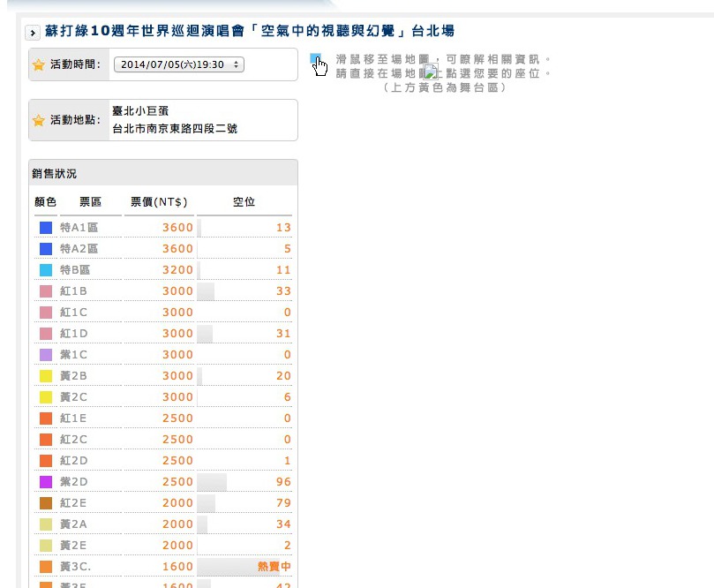This screenshot has width=714, height=588.
Task: Click the blue hand pointer icon
Action: [x=319, y=64]
